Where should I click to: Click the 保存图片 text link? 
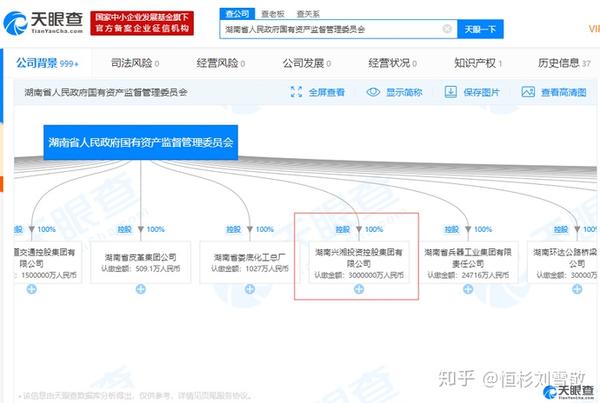[x=481, y=92]
